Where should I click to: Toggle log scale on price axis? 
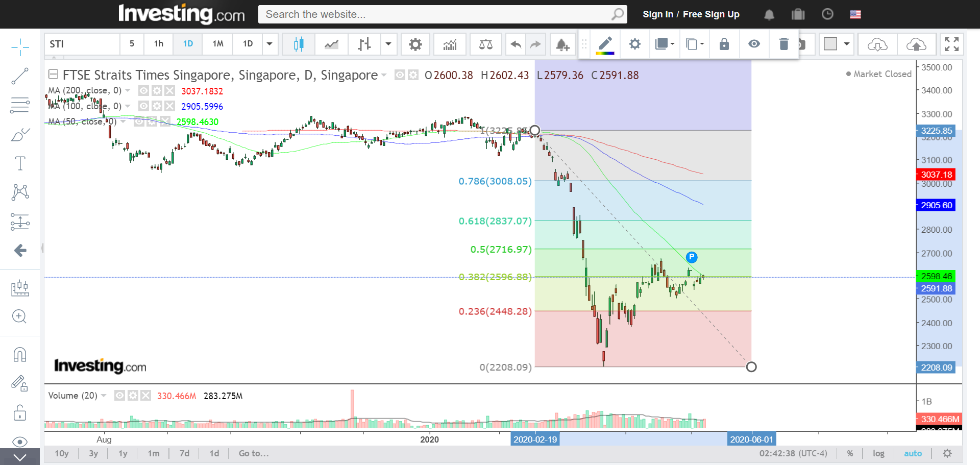[878, 453]
